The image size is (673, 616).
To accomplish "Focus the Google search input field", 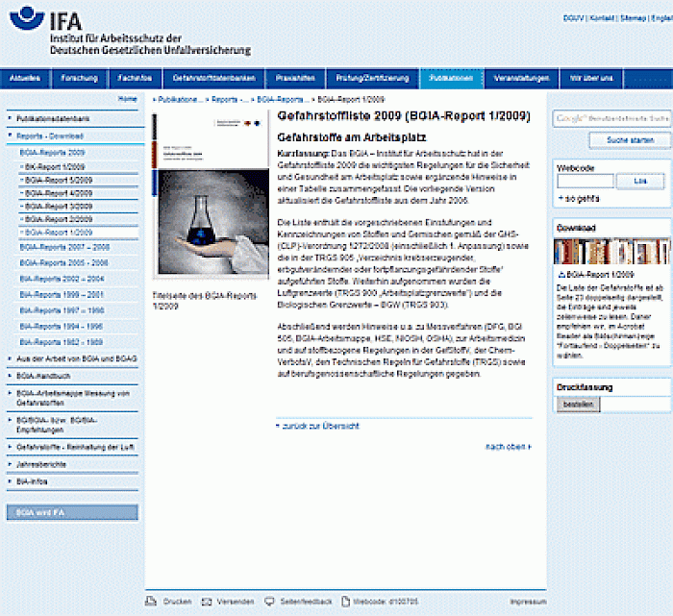I will click(x=611, y=118).
